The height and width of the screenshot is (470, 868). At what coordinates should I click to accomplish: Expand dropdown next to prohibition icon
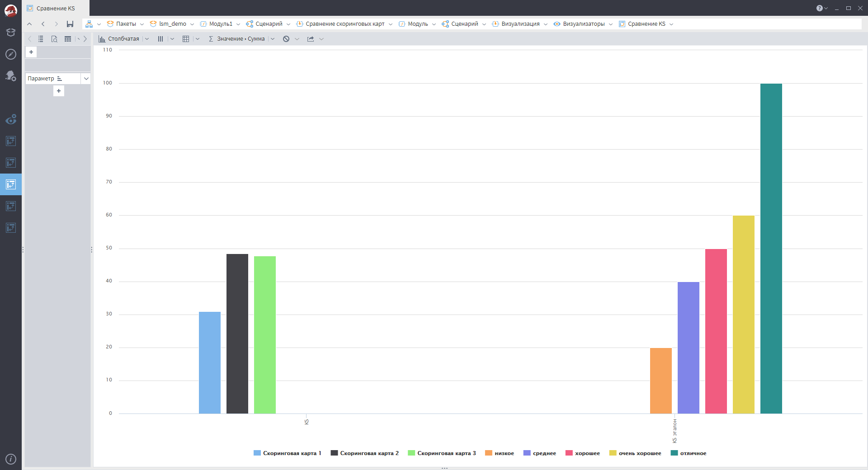[297, 39]
